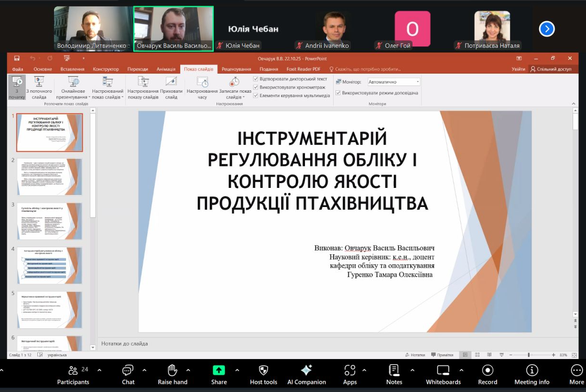Click the Raise hand icon
The width and height of the screenshot is (586, 392).
click(x=173, y=370)
